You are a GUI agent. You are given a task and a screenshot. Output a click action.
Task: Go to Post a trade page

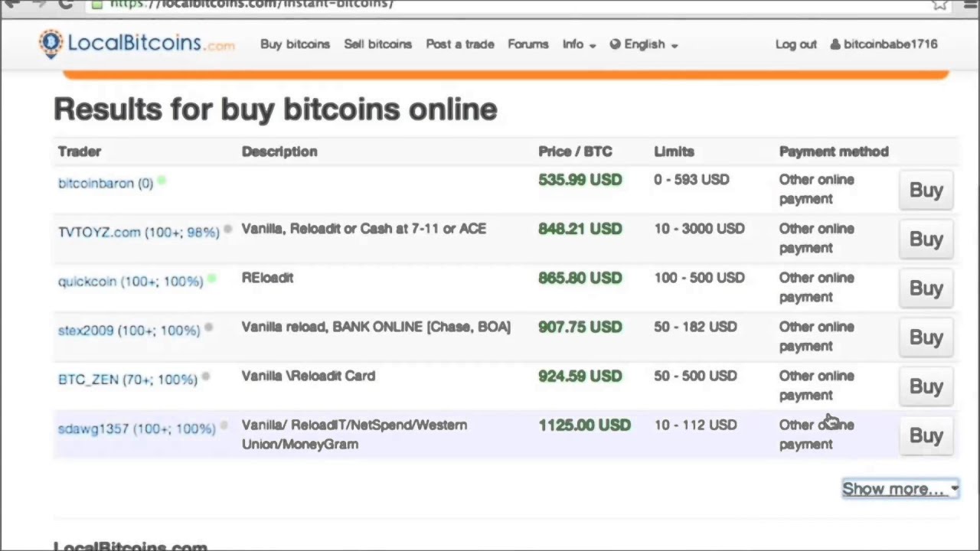point(459,44)
